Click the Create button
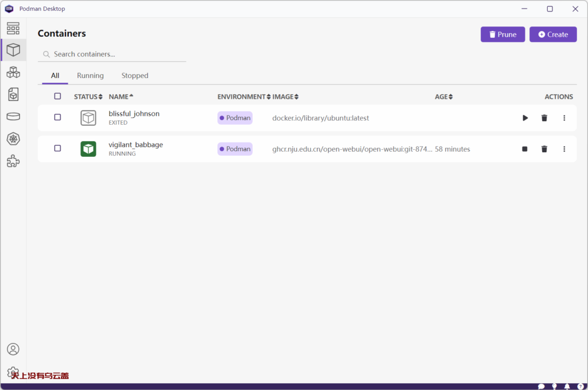 click(553, 34)
